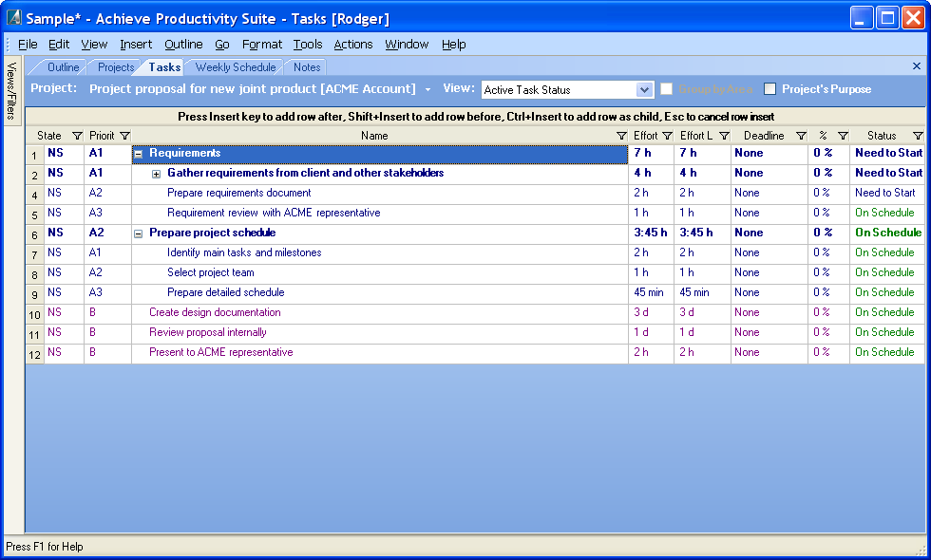Open the Format menu

[x=262, y=45]
